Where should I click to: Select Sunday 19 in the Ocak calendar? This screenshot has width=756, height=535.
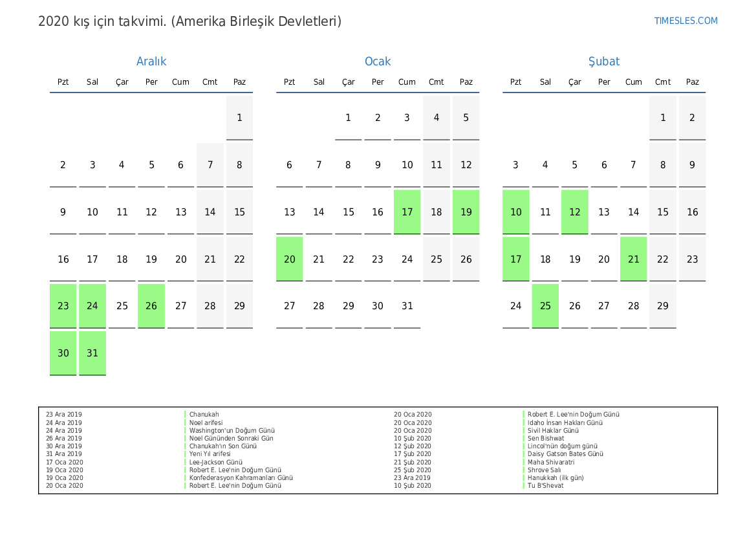(466, 212)
